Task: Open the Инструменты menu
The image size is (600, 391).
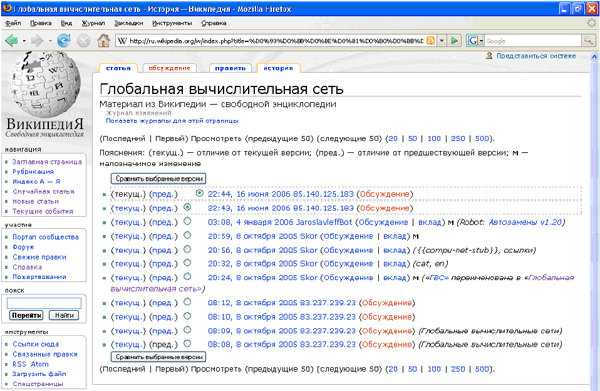Action: coord(172,23)
